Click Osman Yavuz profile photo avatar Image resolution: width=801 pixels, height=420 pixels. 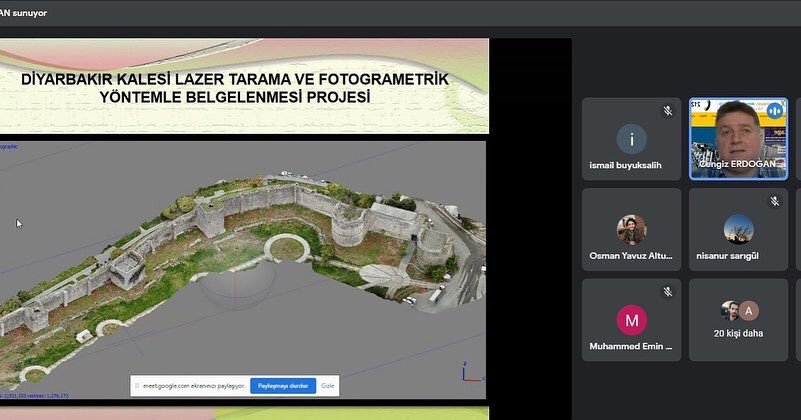(631, 229)
